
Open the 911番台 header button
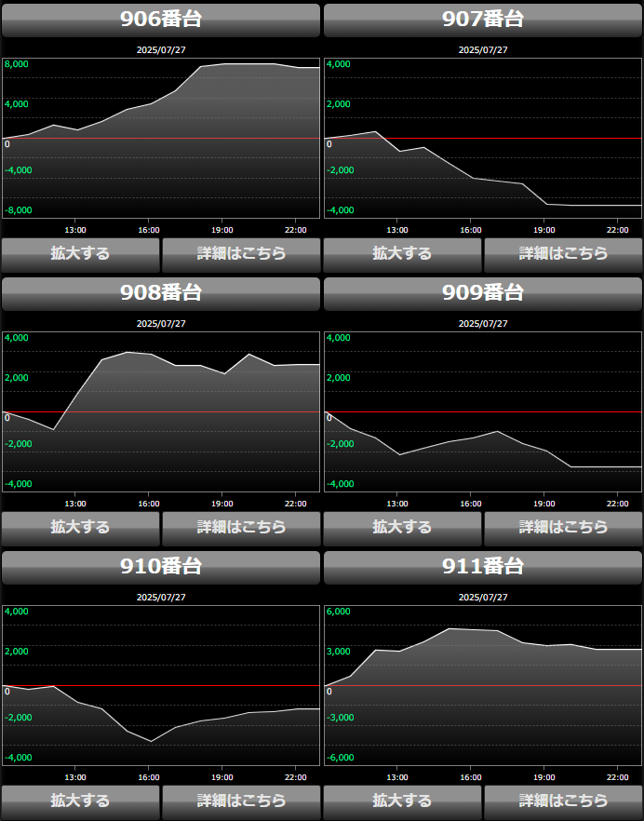(x=483, y=568)
